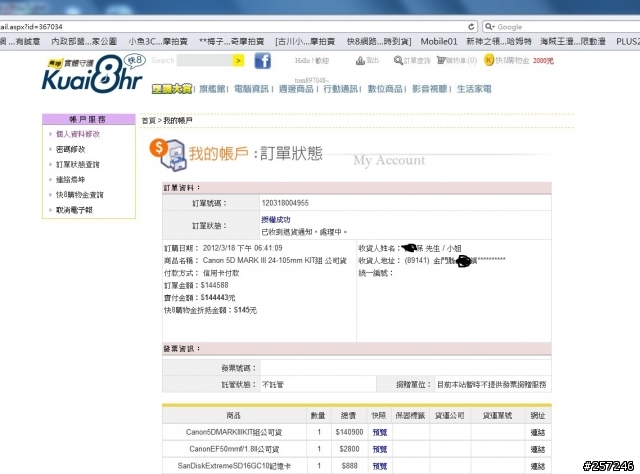Click order amount $144588 text
Viewport: 640px width, 474px height.
(x=214, y=285)
